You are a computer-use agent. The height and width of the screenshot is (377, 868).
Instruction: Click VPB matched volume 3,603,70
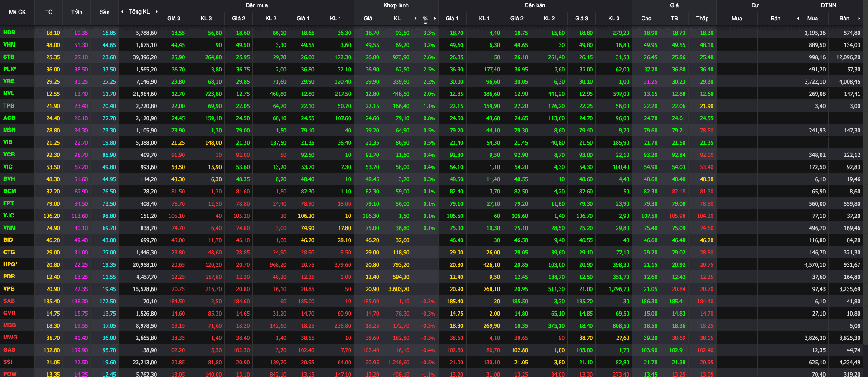pos(398,289)
